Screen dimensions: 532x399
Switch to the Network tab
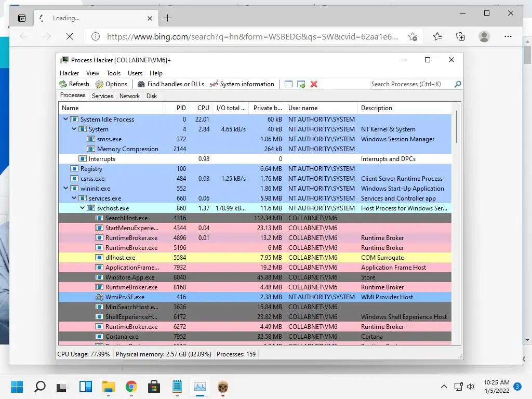click(129, 96)
